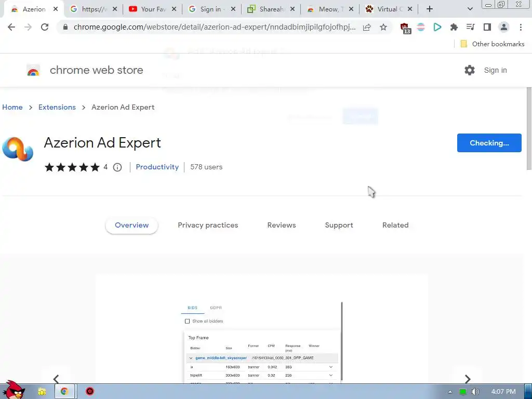The height and width of the screenshot is (399, 532).
Task: Click the 578 users text
Action: [x=206, y=167]
